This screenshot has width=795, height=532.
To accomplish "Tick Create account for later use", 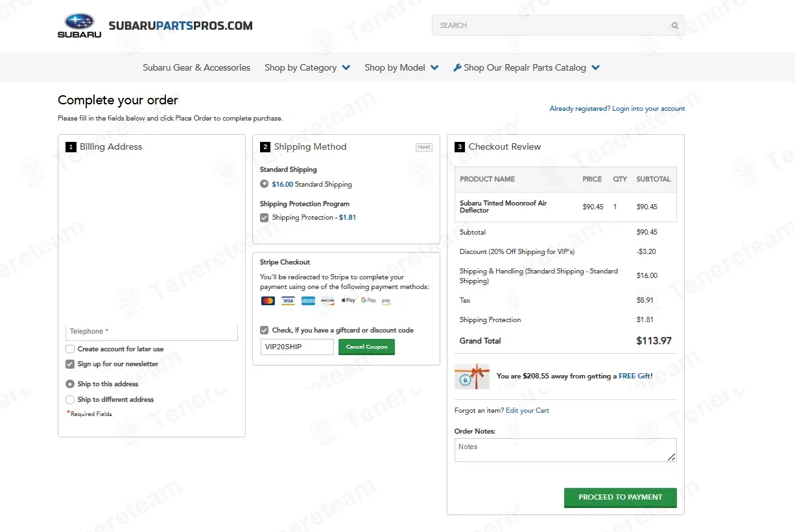I will (70, 349).
